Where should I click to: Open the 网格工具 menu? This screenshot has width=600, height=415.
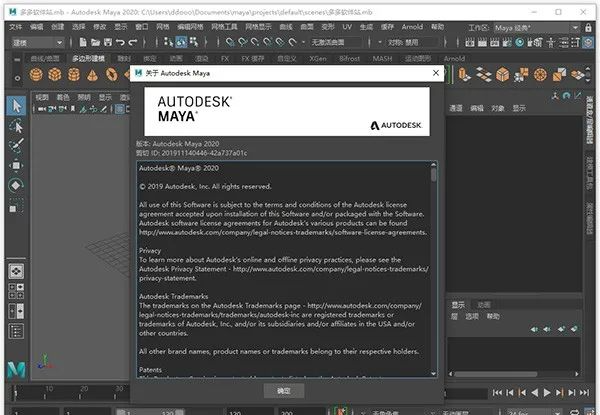[225, 27]
